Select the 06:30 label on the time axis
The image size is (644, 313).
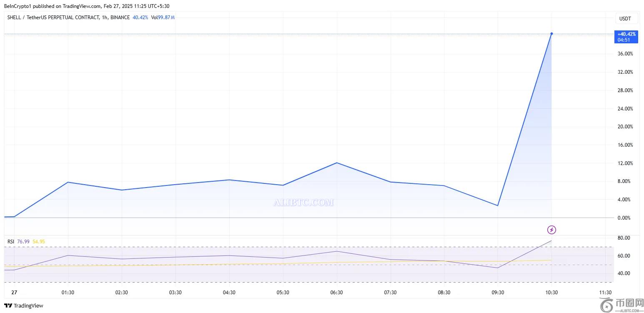point(336,292)
